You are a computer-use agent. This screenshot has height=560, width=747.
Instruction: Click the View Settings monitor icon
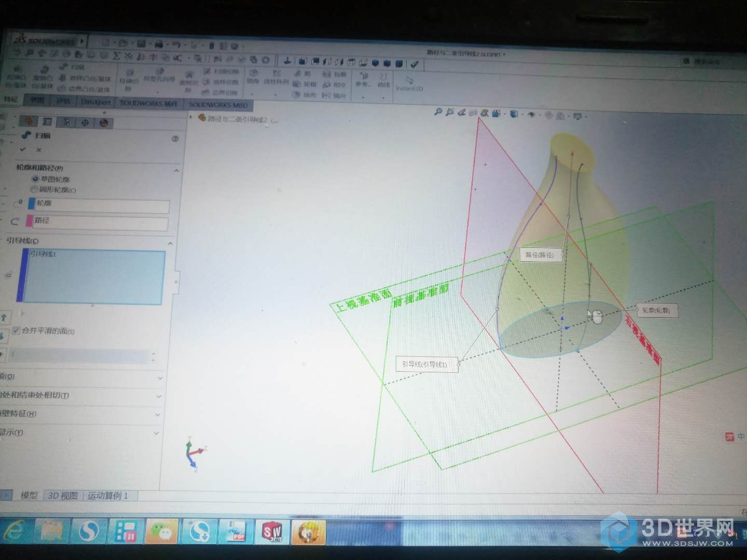coord(578,116)
